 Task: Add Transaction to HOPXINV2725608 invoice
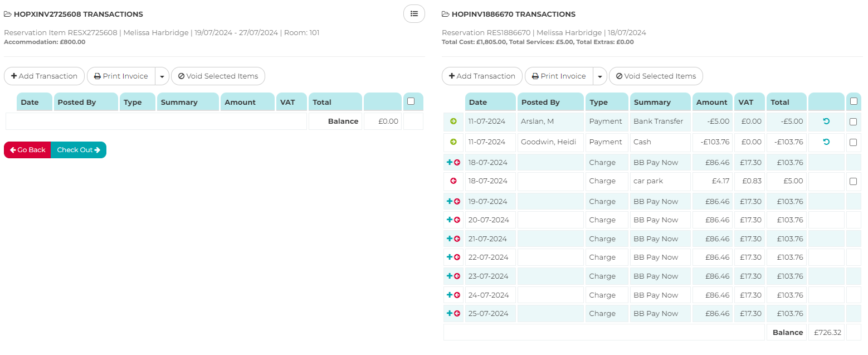click(44, 76)
